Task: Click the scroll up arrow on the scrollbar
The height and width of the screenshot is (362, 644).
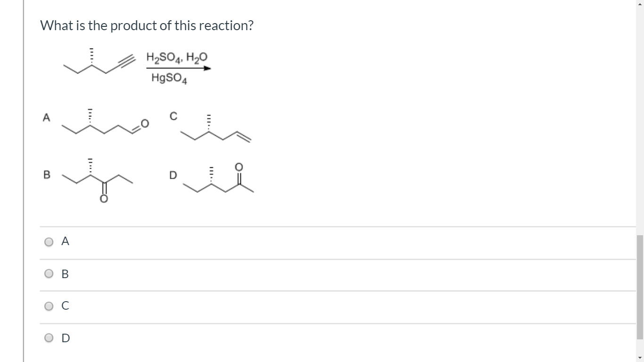Action: (640, 4)
